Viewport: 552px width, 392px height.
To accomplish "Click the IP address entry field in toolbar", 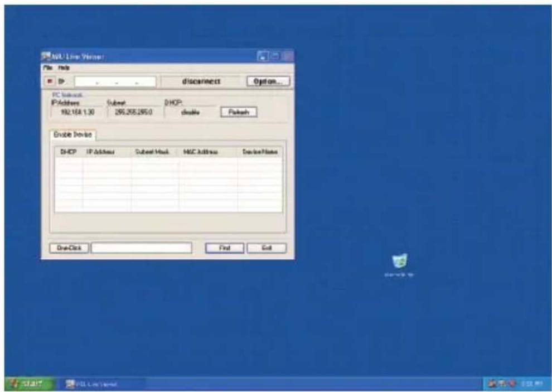I will pyautogui.click(x=115, y=82).
